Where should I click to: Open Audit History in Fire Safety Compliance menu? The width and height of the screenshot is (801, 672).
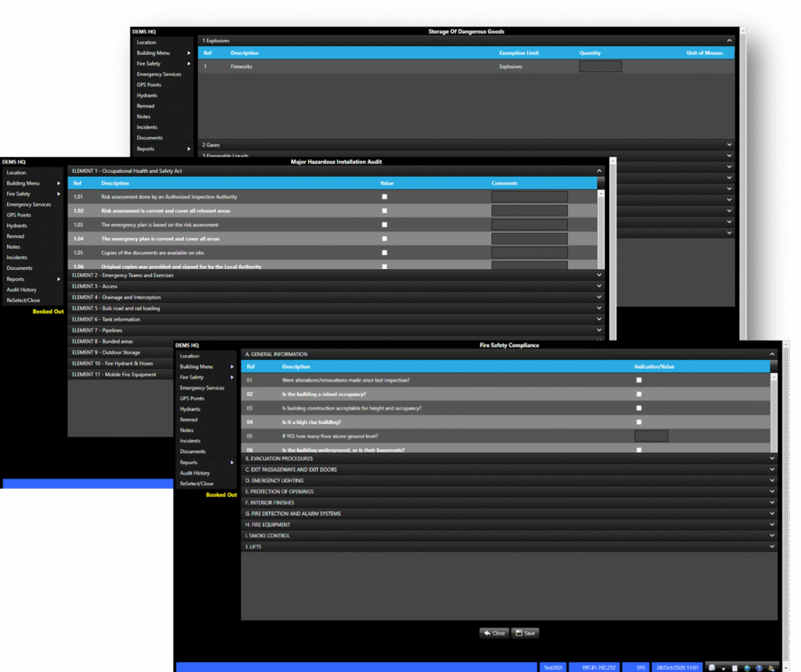pyautogui.click(x=195, y=473)
